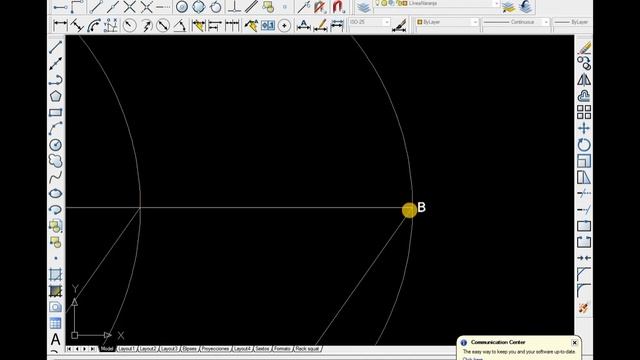
Task: Select the Trim tool
Action: (x=584, y=193)
